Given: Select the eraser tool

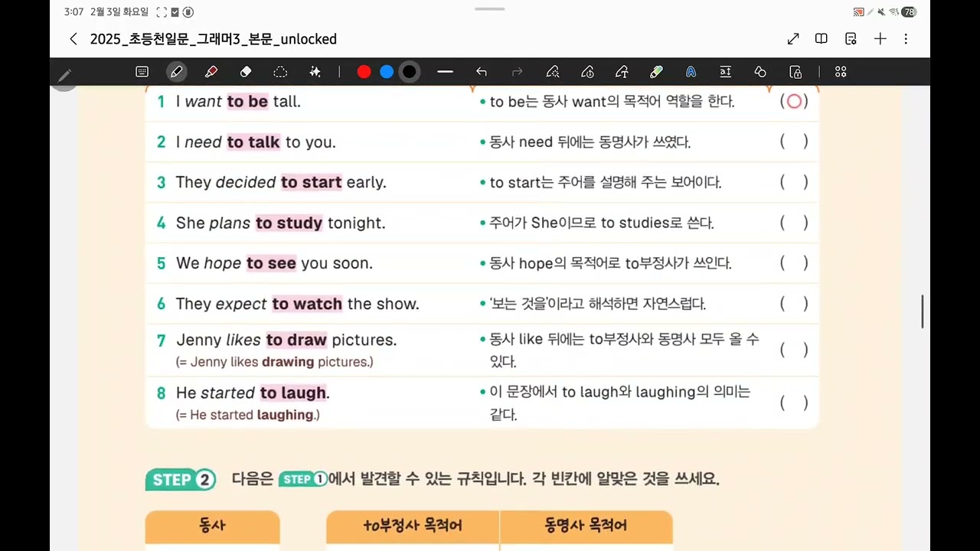Looking at the screenshot, I should point(246,72).
